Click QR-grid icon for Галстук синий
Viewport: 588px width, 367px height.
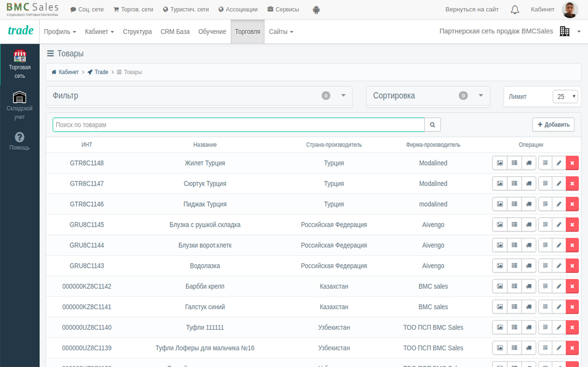(x=545, y=307)
